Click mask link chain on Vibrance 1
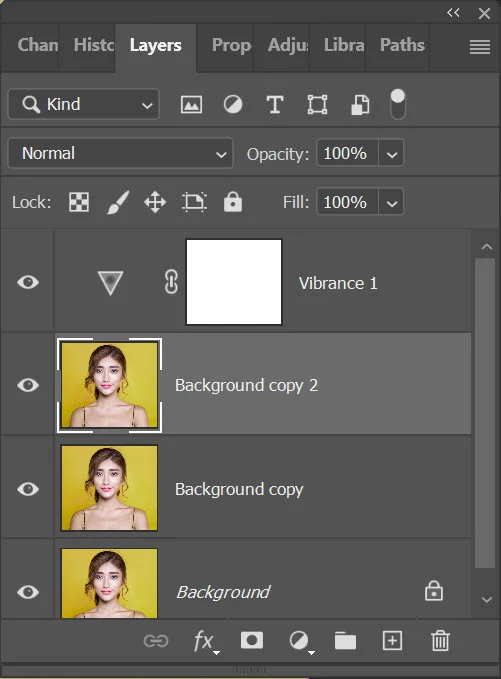This screenshot has width=501, height=679. point(171,282)
